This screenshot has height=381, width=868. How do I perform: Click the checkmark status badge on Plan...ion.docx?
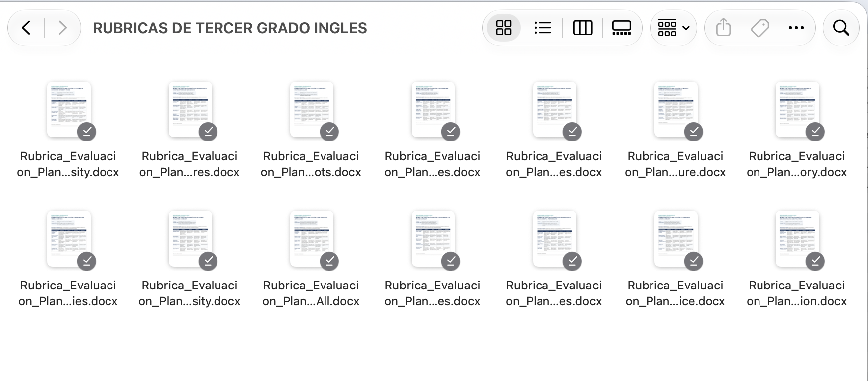pos(815,261)
